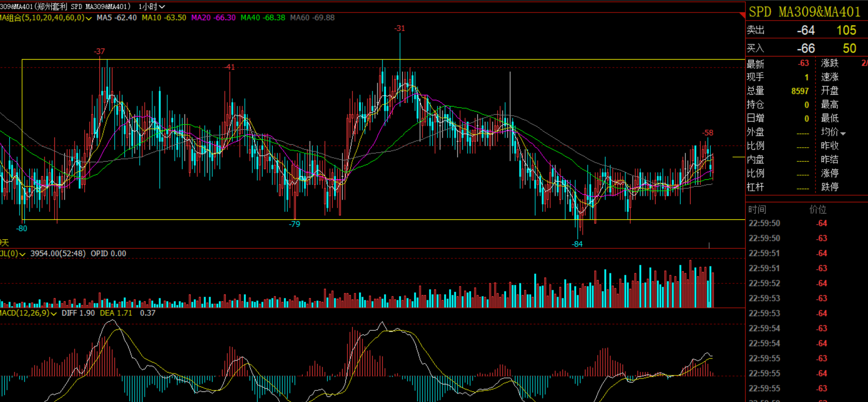Select the magenta MA20 value label
Viewport: 868px width, 402px height.
(x=213, y=18)
